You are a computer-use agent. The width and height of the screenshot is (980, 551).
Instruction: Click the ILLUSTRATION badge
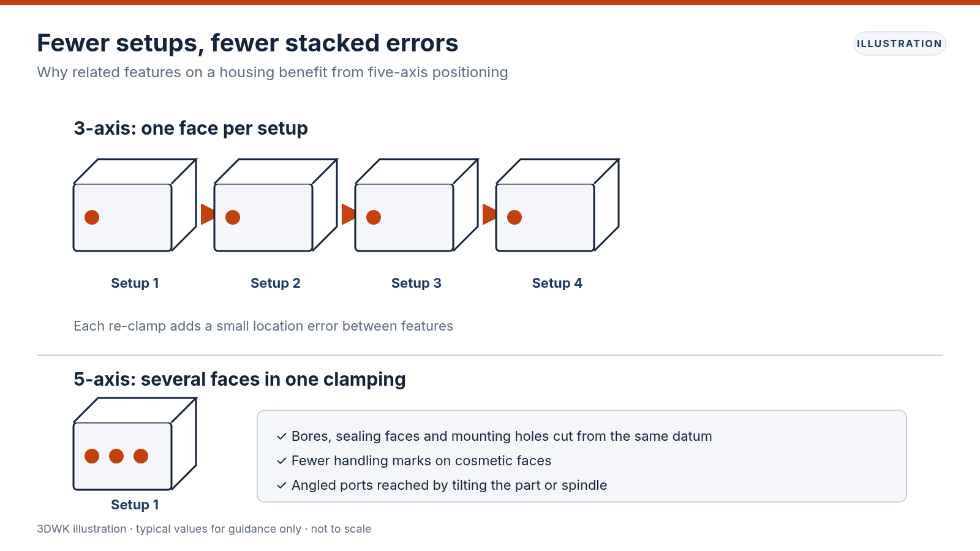click(x=900, y=43)
